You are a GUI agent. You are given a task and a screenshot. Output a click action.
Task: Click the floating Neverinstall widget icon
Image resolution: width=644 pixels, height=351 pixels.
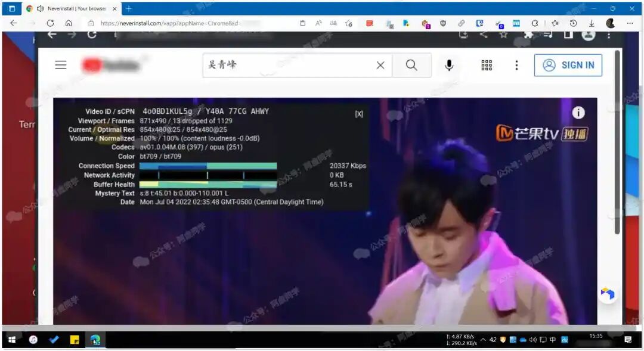608,294
